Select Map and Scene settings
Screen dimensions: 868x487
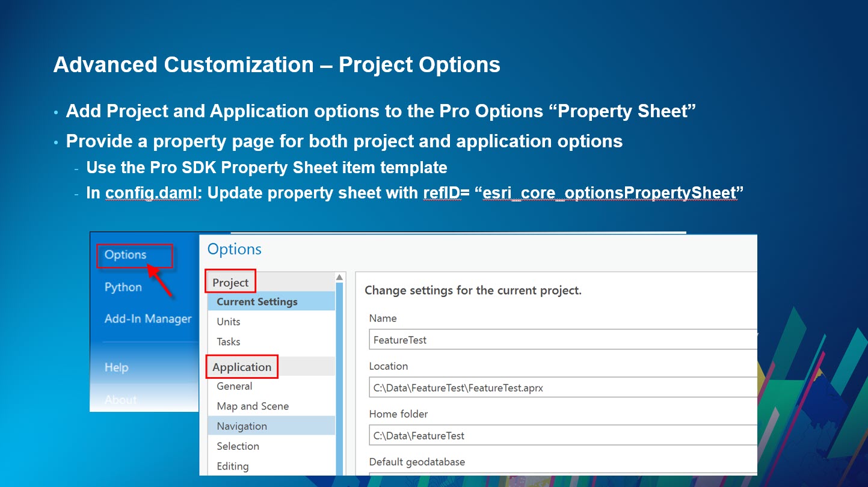click(x=251, y=406)
